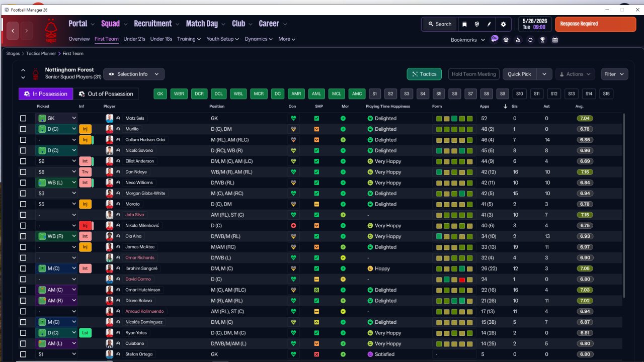
Task: Open the world globe icon in top bar
Action: tap(477, 24)
